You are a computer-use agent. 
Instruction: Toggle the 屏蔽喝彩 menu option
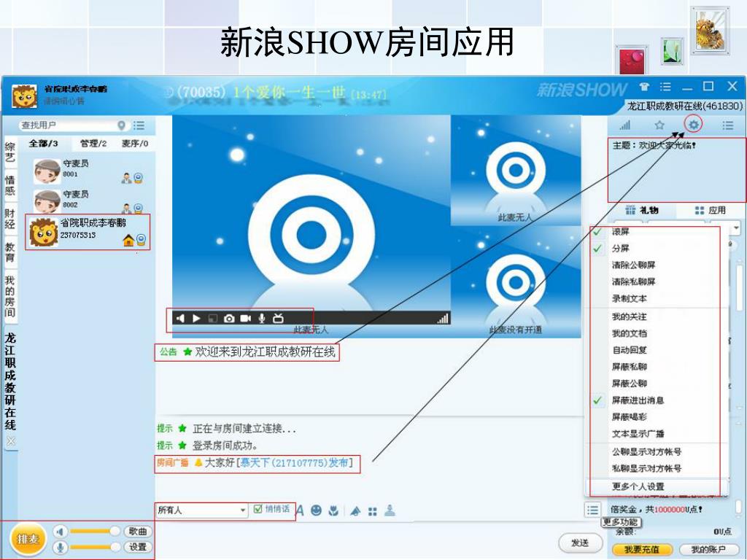[x=630, y=417]
